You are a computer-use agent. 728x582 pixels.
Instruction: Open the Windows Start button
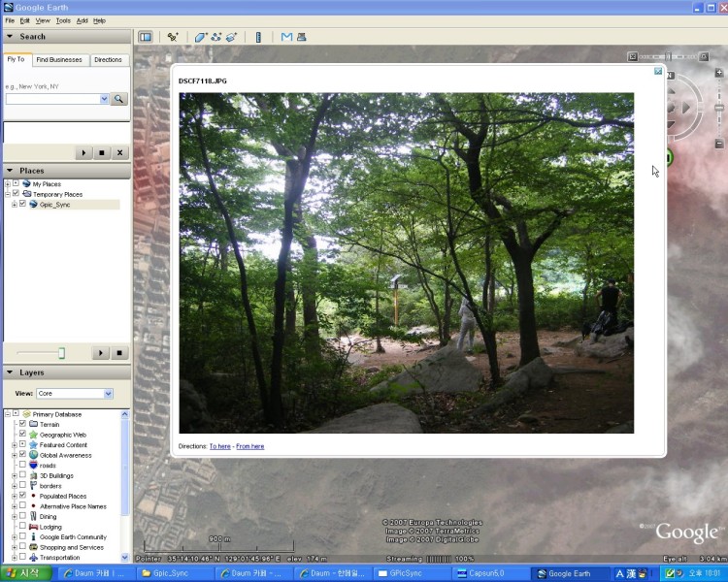[26, 573]
